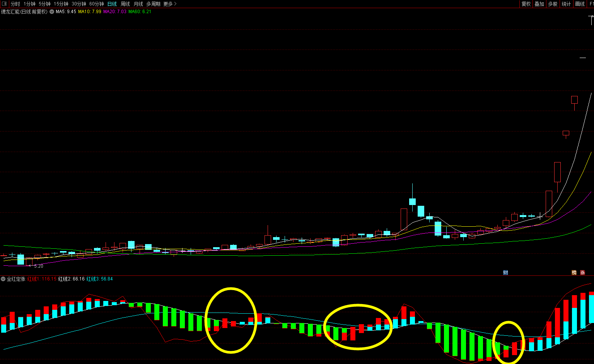Open the 多股 multi-stock view

point(553,4)
